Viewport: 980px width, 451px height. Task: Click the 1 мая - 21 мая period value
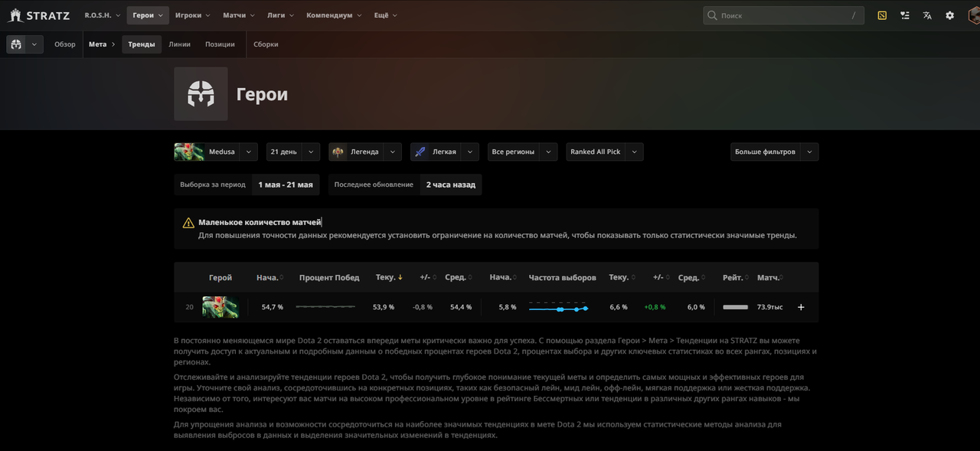[286, 185]
